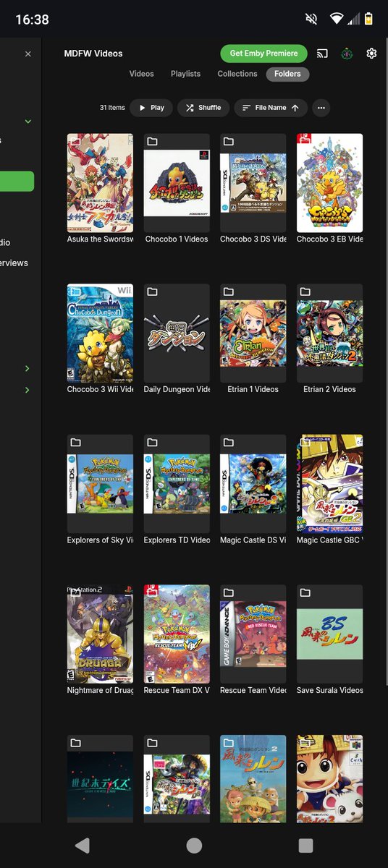
Task: Open the Save Surala Videos thumbnail
Action: (x=329, y=634)
